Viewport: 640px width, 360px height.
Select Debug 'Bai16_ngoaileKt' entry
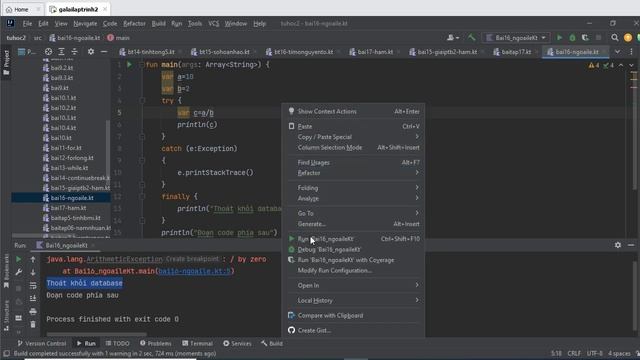[x=354, y=249]
